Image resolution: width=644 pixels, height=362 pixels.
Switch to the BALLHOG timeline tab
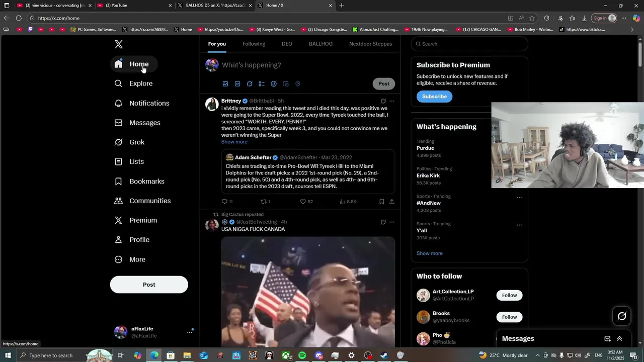click(x=320, y=44)
